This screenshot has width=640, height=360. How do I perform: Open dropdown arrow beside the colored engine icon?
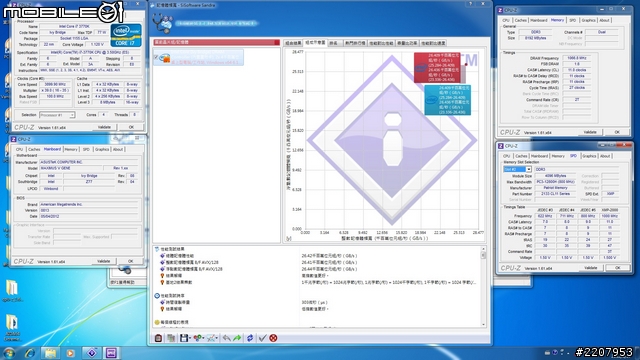tap(204, 338)
